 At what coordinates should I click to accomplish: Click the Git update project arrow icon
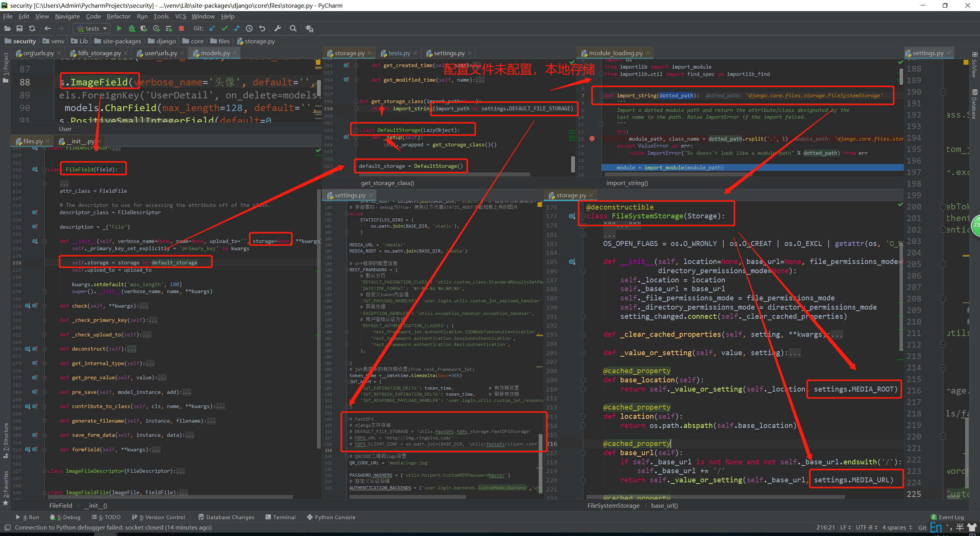212,28
